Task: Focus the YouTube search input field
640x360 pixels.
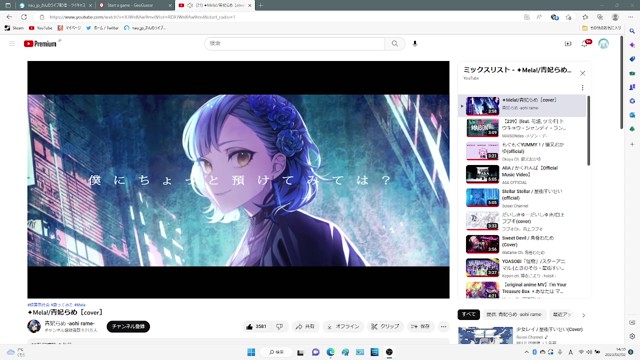Action: [x=295, y=43]
